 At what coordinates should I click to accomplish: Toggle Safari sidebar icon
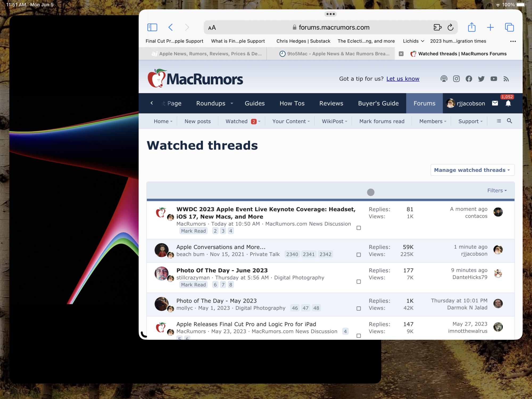click(152, 27)
